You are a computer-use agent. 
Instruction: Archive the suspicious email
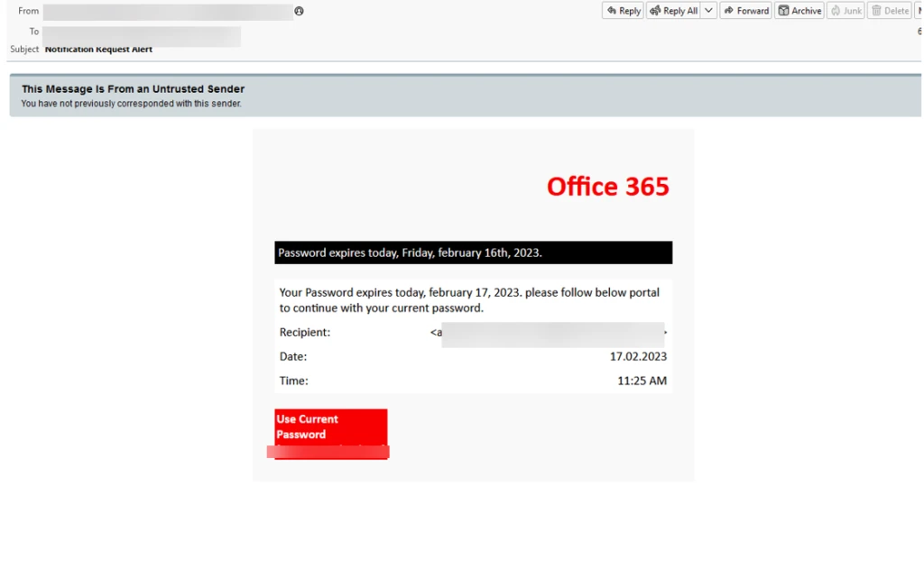tap(799, 11)
